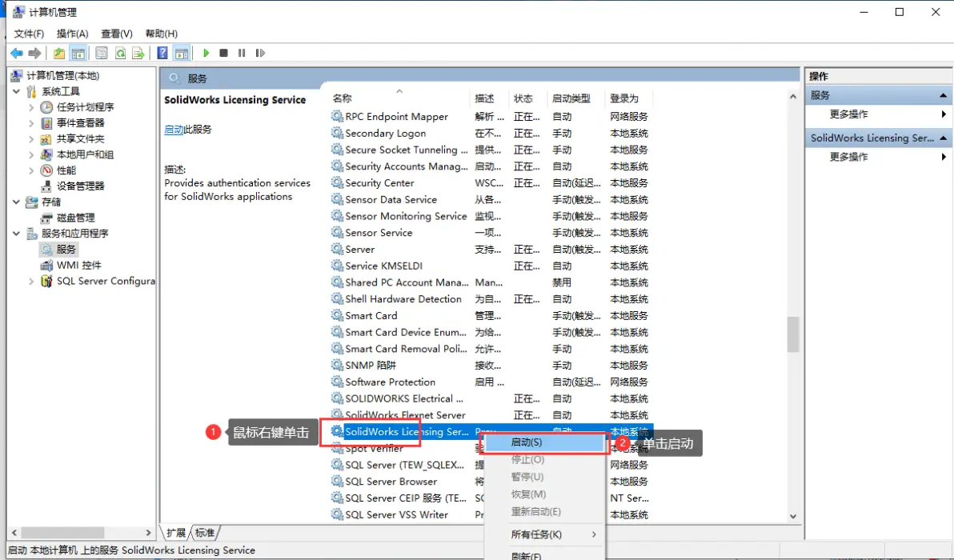Viewport: 954px width, 560px height.
Task: Click the services list scroll down arrow
Action: click(793, 516)
